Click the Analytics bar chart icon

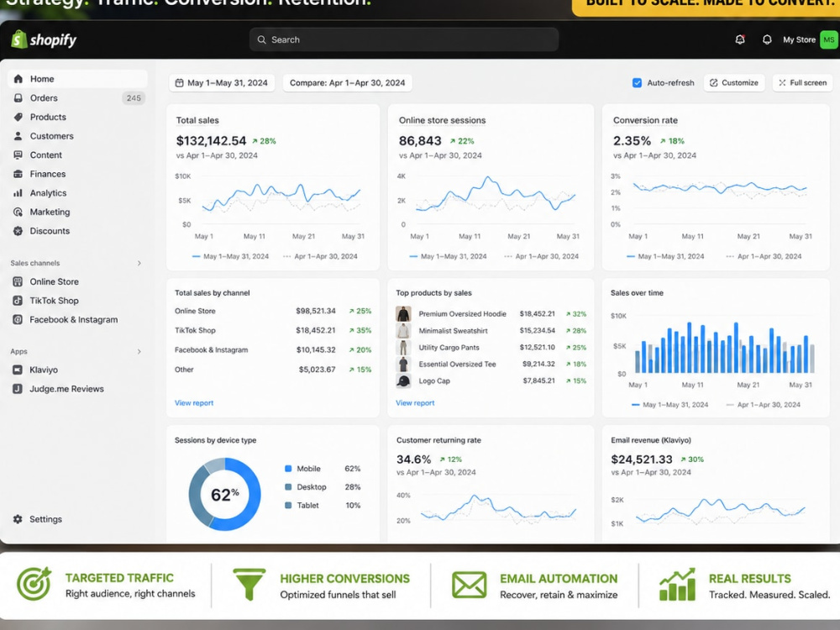pos(18,193)
